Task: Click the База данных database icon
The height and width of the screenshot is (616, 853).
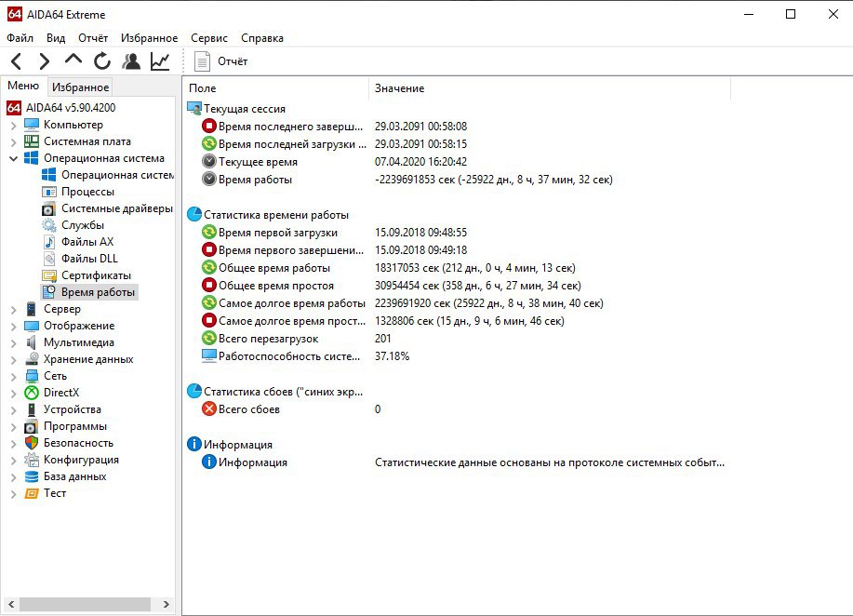Action: 32,476
